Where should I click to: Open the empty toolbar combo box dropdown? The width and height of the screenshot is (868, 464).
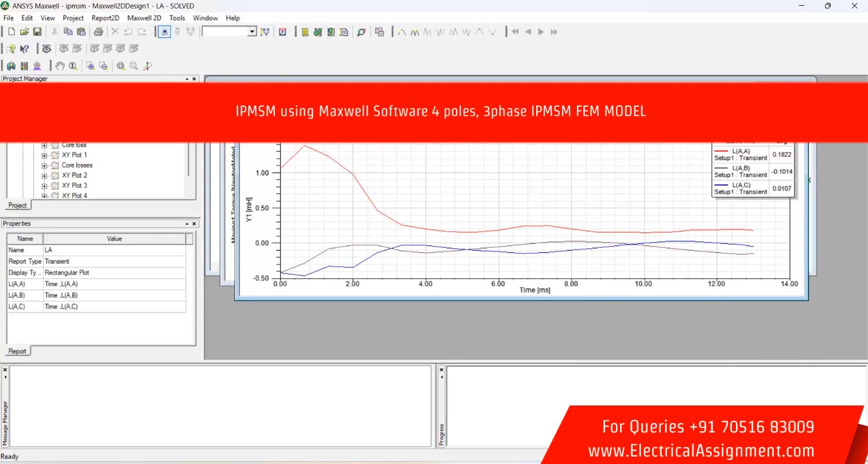click(x=251, y=32)
